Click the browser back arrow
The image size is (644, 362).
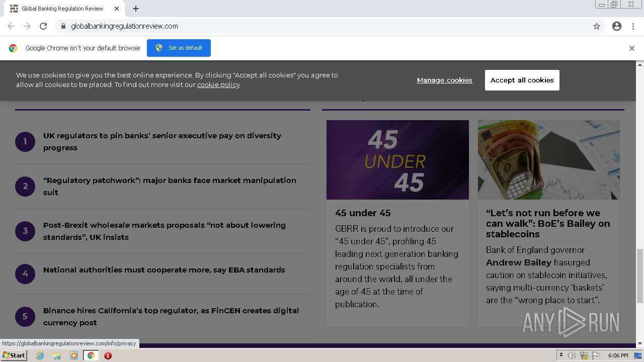(x=11, y=26)
